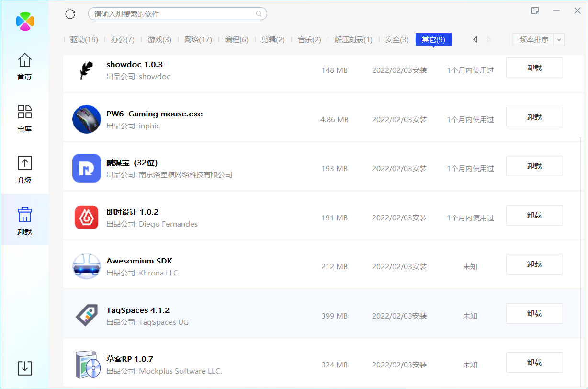Click the 摹客RP 1.0.7 title

click(x=130, y=359)
